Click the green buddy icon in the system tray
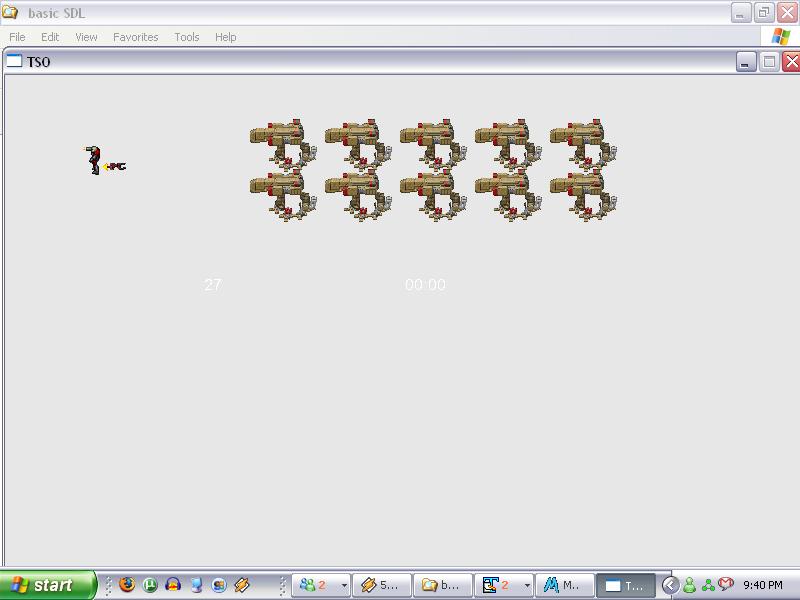Image resolution: width=800 pixels, height=600 pixels. (x=690, y=585)
